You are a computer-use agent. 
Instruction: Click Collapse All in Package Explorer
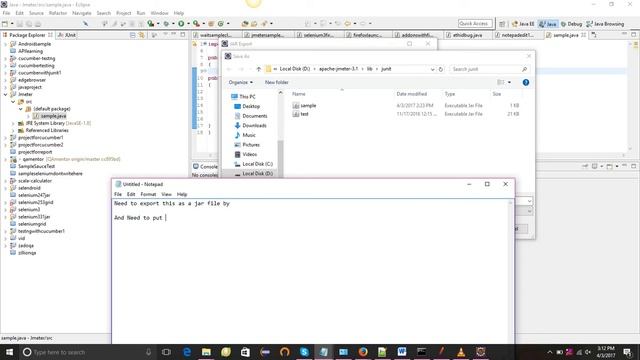(x=133, y=35)
